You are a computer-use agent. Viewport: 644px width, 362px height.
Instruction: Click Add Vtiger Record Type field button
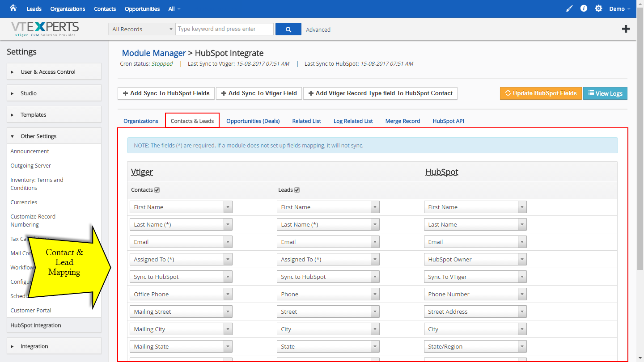381,93
